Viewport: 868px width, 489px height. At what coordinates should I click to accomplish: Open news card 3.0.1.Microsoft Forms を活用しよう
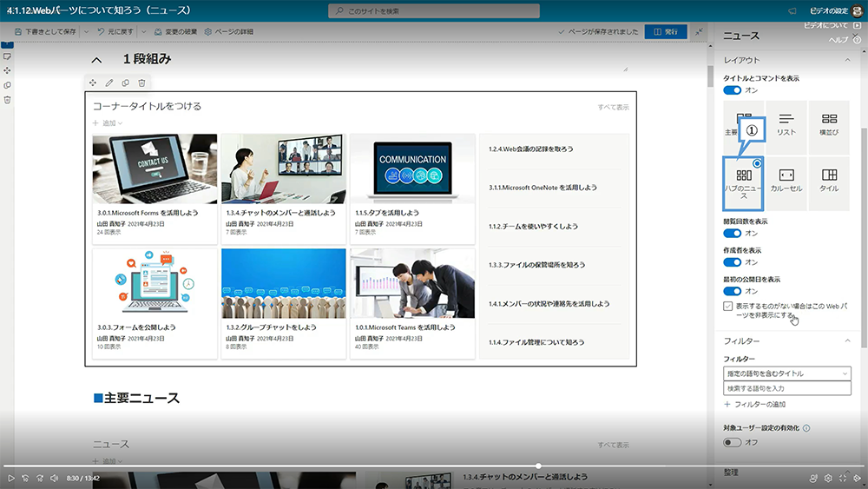pos(155,188)
